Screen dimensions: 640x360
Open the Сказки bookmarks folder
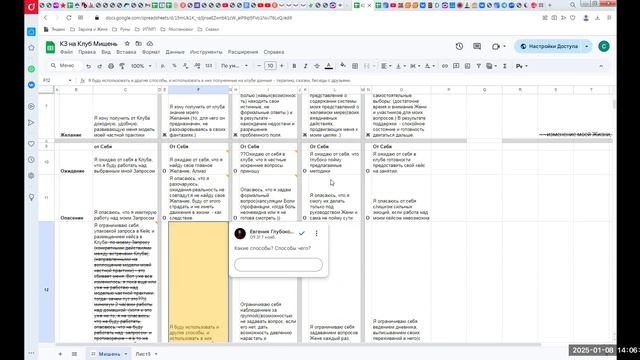tap(208, 29)
